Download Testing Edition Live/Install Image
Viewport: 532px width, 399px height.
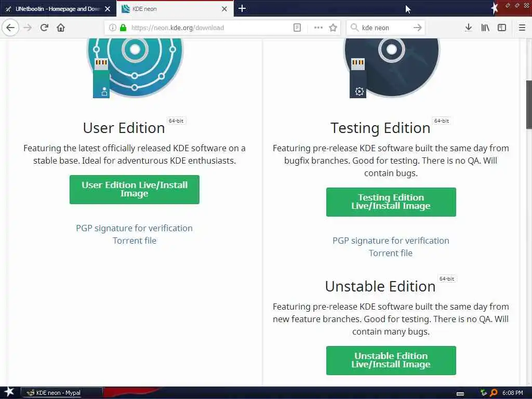click(x=391, y=202)
